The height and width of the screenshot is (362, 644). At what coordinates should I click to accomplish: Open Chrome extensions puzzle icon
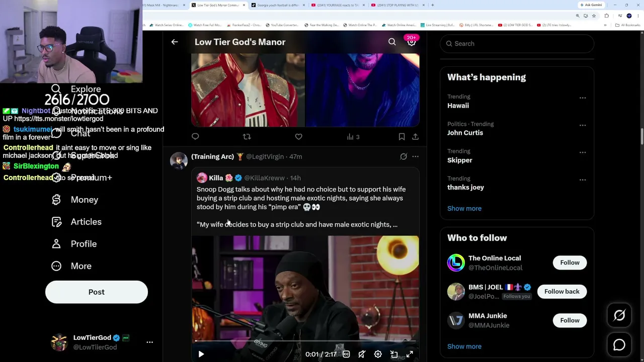pos(606,16)
